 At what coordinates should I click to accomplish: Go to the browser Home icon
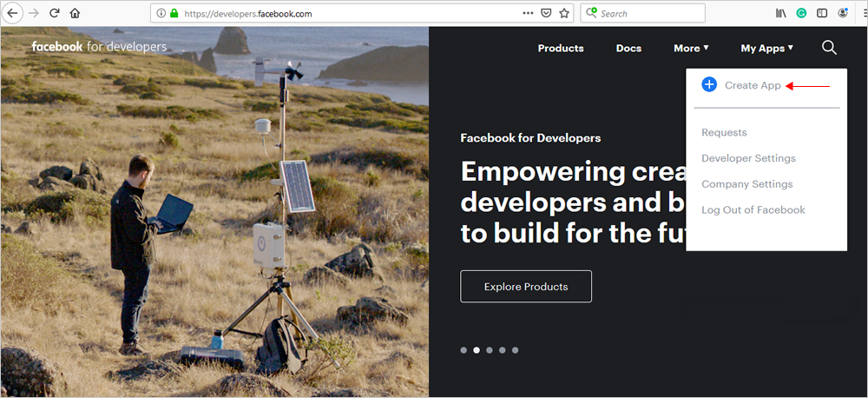click(75, 13)
